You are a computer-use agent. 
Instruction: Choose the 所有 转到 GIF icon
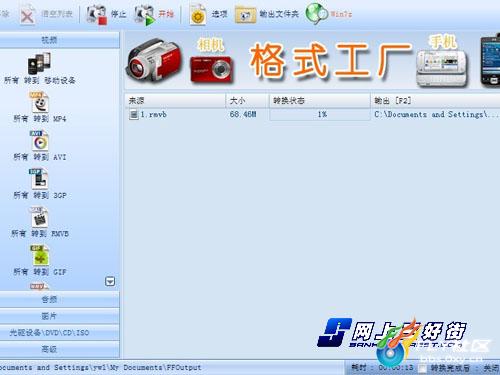click(x=40, y=255)
